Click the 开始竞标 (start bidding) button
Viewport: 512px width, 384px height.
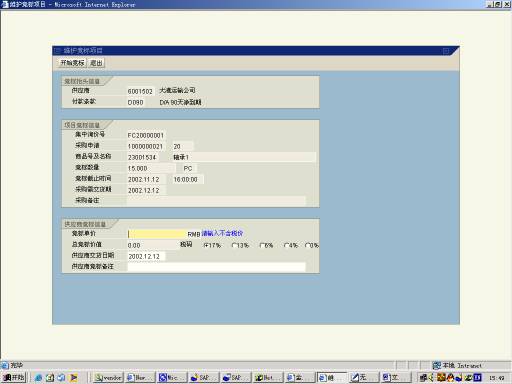pyautogui.click(x=72, y=63)
